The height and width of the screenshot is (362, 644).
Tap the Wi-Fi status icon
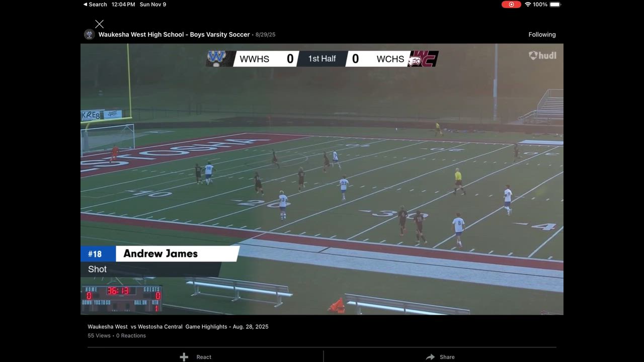(x=528, y=5)
